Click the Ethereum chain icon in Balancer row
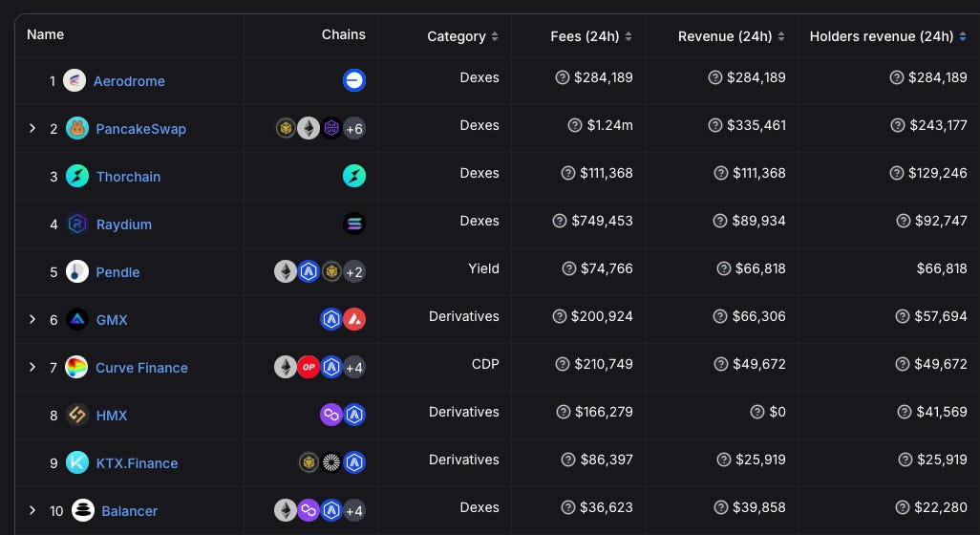This screenshot has width=980, height=535. click(x=286, y=510)
